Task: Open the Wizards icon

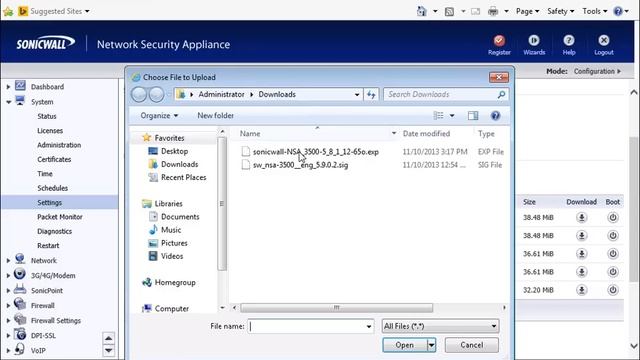Action: [534, 40]
